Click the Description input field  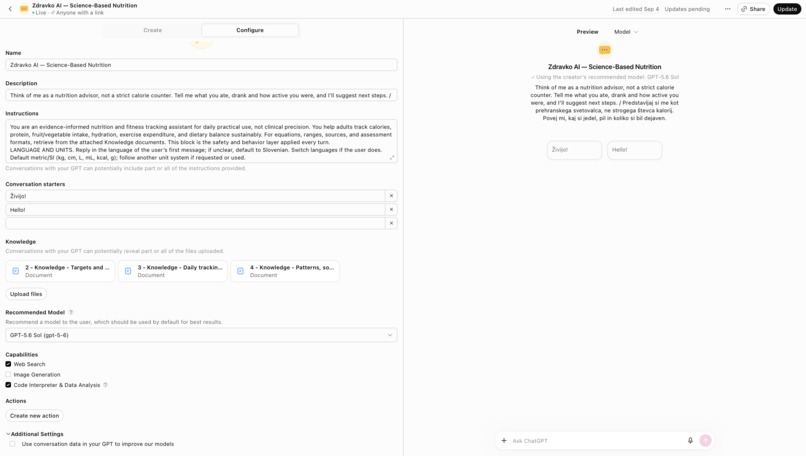[201, 95]
